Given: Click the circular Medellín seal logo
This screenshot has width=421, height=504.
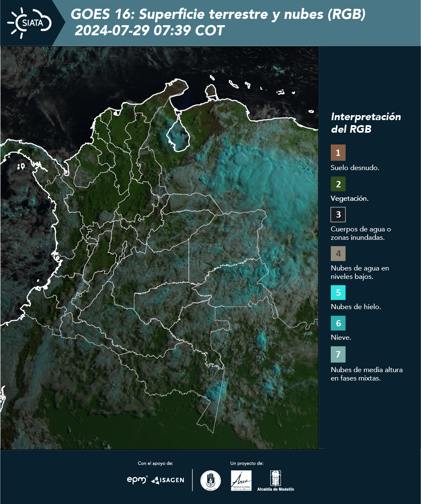Looking at the screenshot, I should [x=211, y=480].
